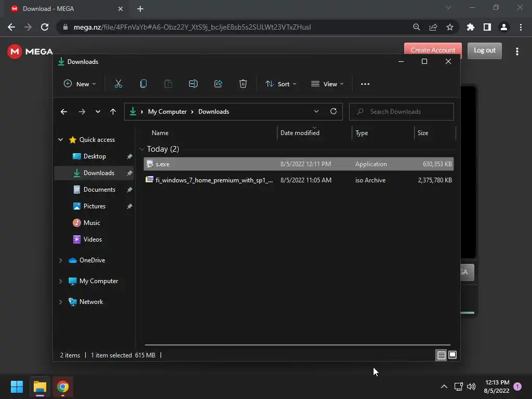The width and height of the screenshot is (532, 399).
Task: Go back in the Explorer navigation
Action: pyautogui.click(x=64, y=112)
